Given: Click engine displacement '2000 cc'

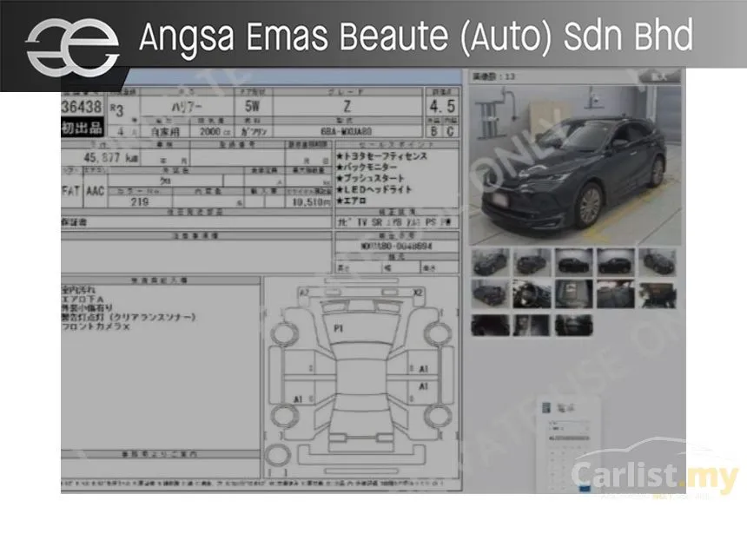Looking at the screenshot, I should [213, 131].
